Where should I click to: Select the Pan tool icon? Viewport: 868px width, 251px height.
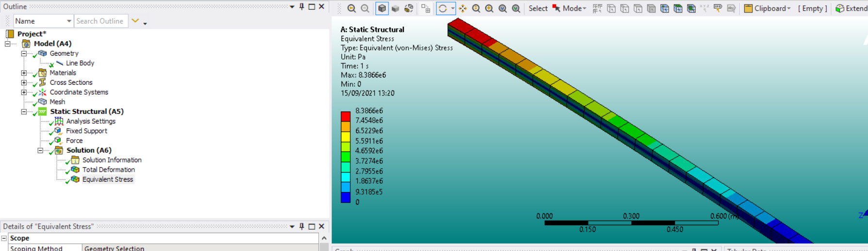click(463, 9)
